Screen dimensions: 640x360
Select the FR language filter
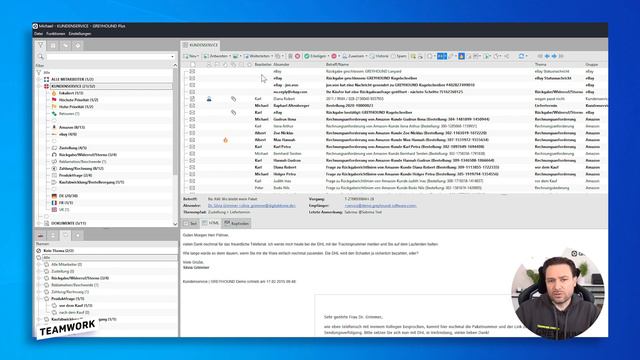point(66,203)
